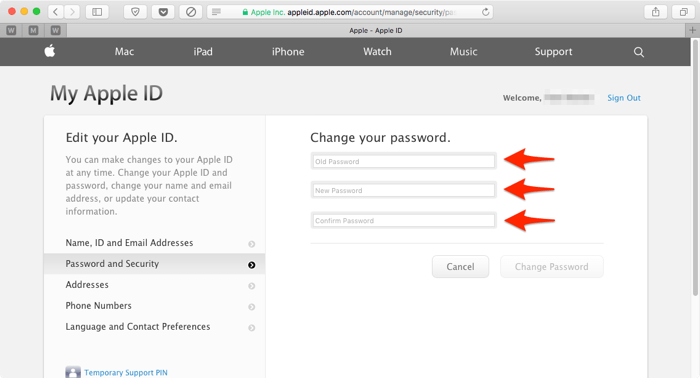Viewport: 700px width, 378px height.
Task: Go back with Safari's back arrow
Action: (56, 12)
